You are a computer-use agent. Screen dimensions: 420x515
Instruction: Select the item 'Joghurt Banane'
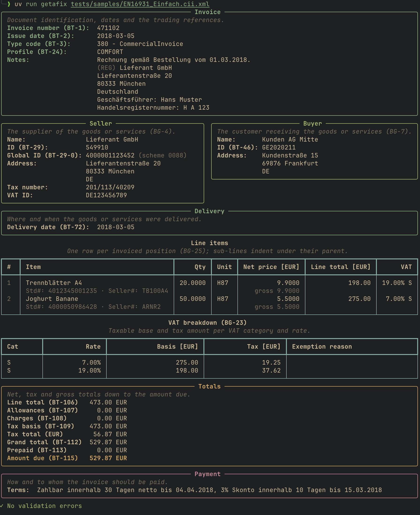click(x=52, y=299)
